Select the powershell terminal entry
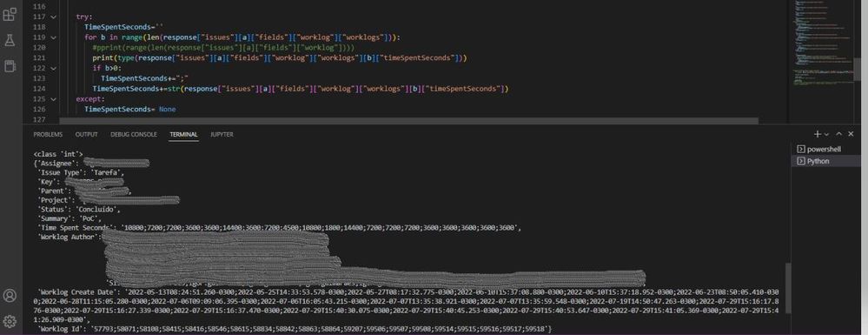This screenshot has height=335, width=868. click(825, 149)
